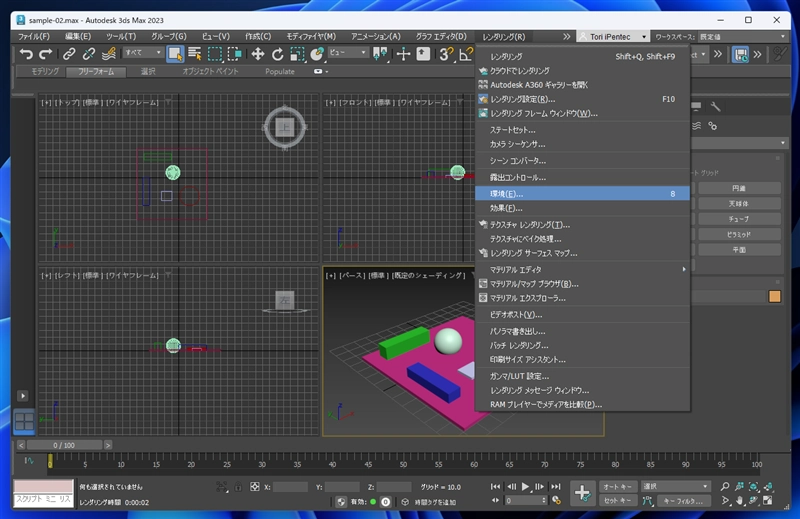800x519 pixels.
Task: Toggle オート キー auto key mode
Action: pos(617,487)
